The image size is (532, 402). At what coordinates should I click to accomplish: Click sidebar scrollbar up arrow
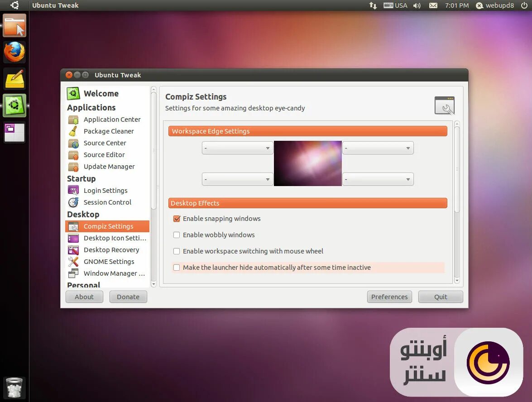coord(153,90)
